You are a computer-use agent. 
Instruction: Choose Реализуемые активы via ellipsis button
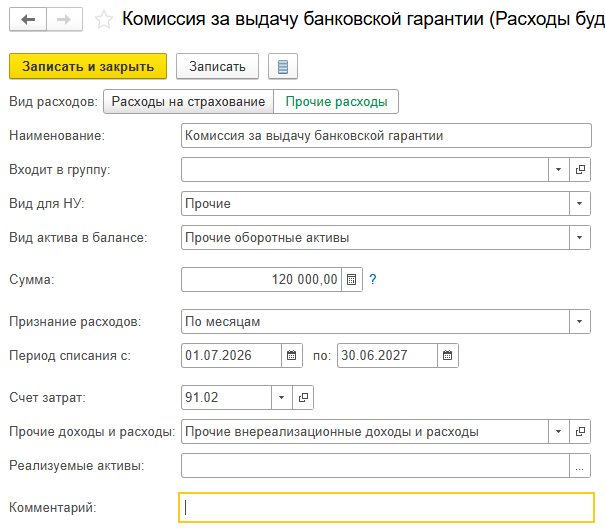(x=580, y=465)
